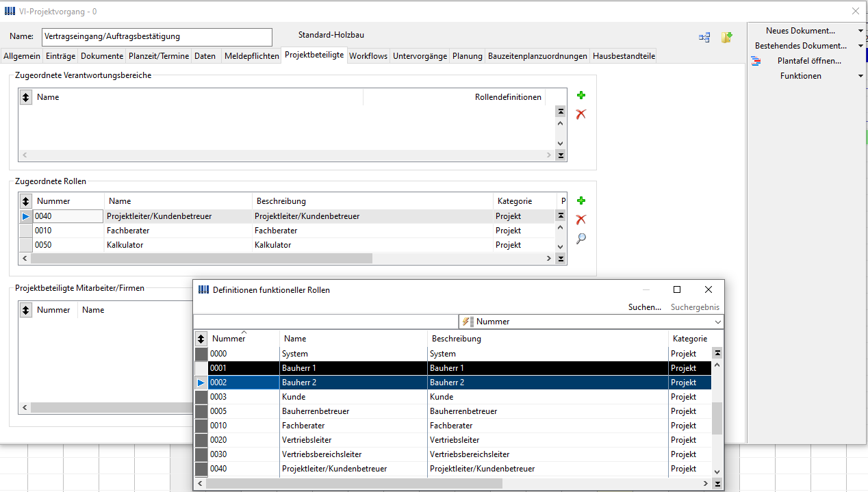Click the sort icon in Projektbeteiligte Mitarbeiter/Firmen header

point(25,310)
